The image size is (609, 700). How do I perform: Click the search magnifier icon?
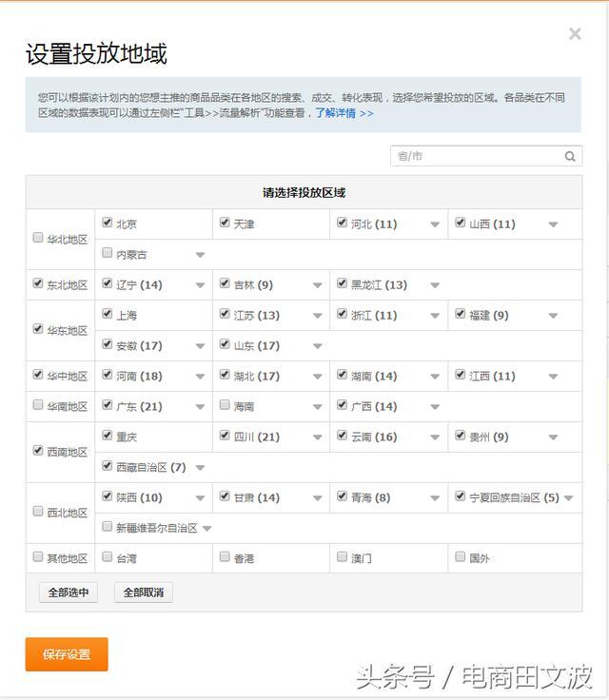[570, 157]
